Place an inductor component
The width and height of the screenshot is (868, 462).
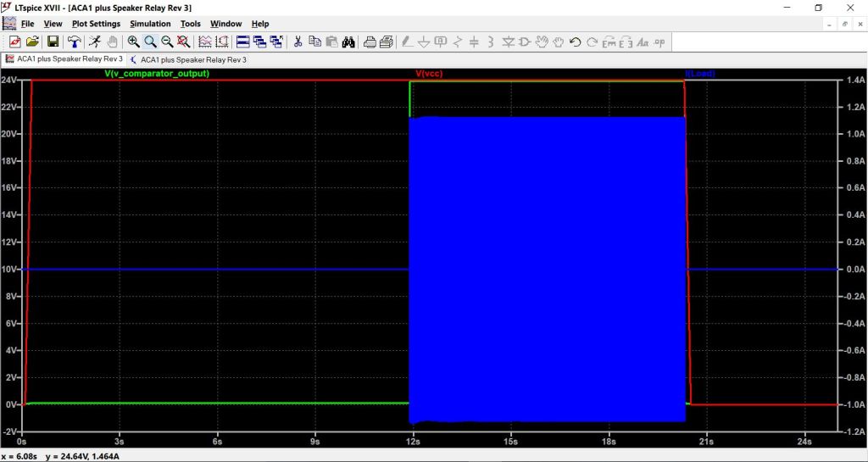coord(491,42)
